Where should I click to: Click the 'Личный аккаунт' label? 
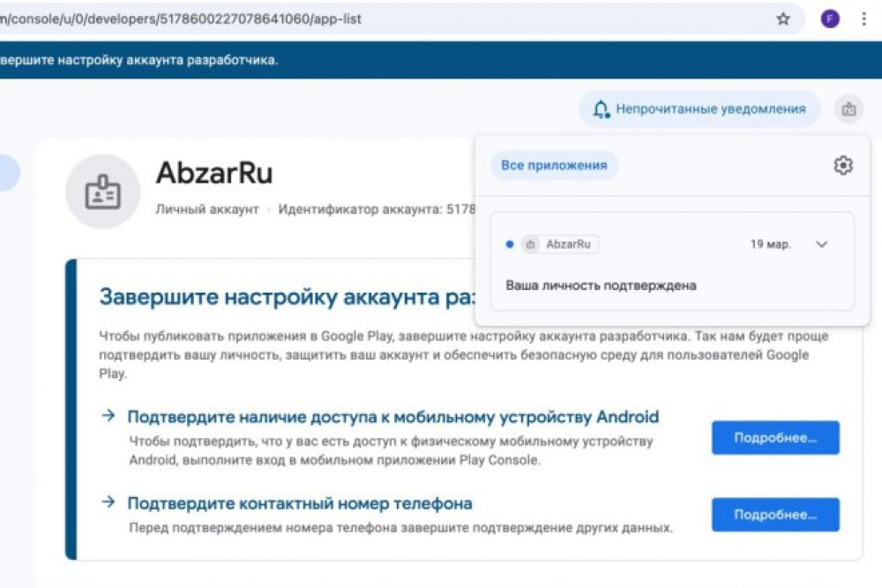(x=207, y=209)
